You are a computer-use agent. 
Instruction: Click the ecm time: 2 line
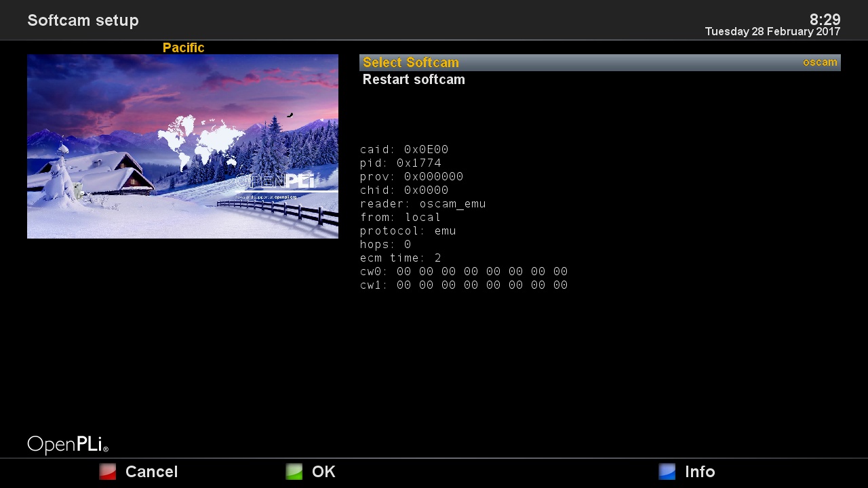(x=401, y=258)
